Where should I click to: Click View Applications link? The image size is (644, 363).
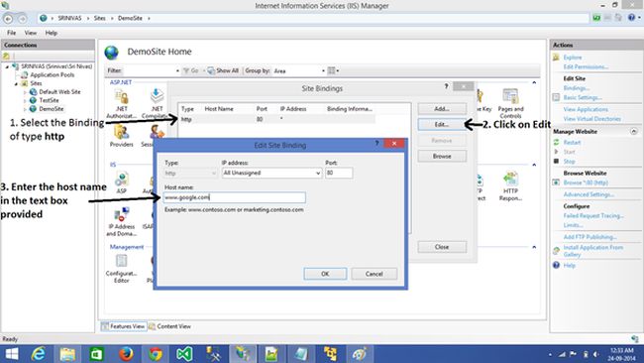coord(586,109)
